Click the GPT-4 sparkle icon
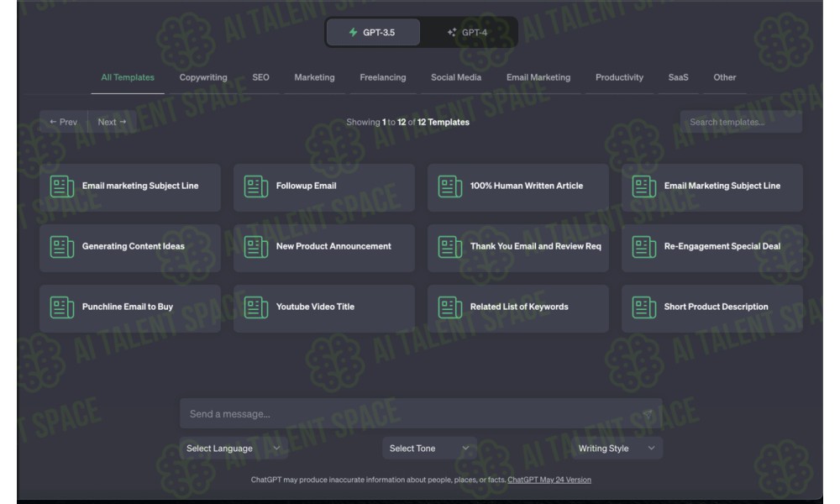 click(452, 32)
